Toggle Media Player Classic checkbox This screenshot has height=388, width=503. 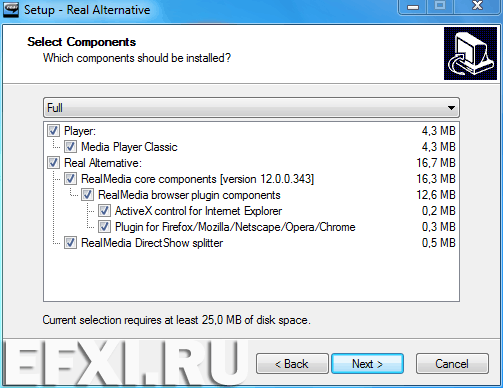tap(70, 147)
